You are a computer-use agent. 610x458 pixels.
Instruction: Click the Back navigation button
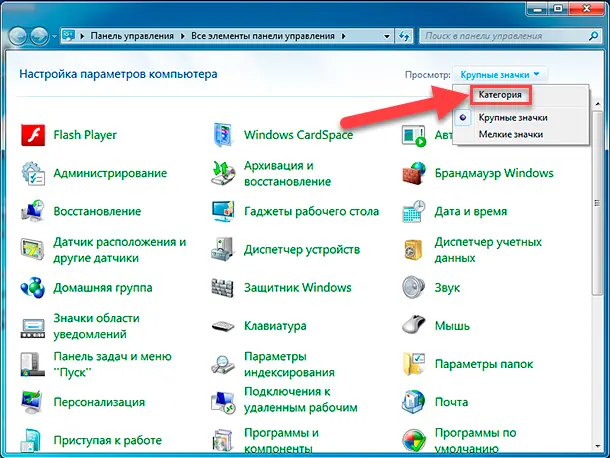click(x=18, y=37)
